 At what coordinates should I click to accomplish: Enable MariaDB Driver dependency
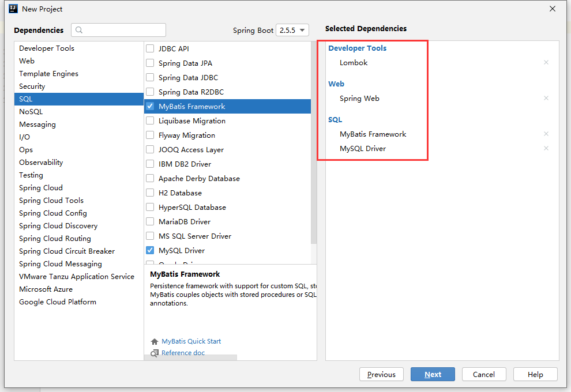tap(150, 222)
